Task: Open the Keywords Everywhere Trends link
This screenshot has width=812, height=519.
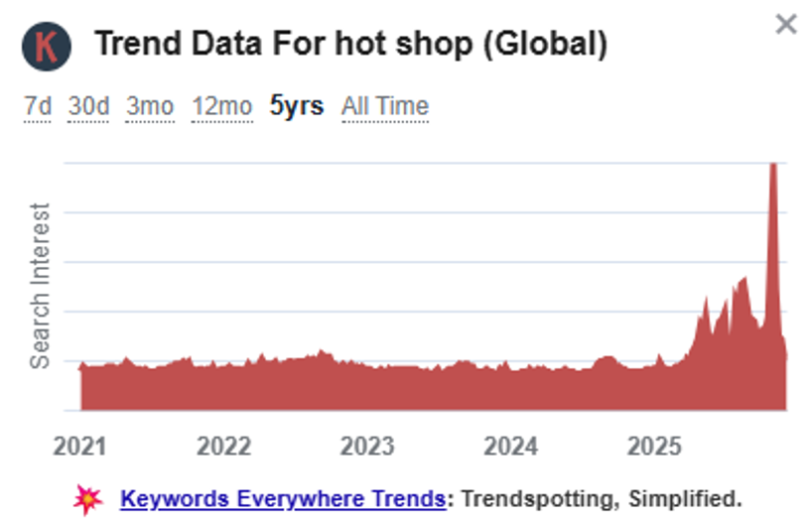Action: (282, 498)
